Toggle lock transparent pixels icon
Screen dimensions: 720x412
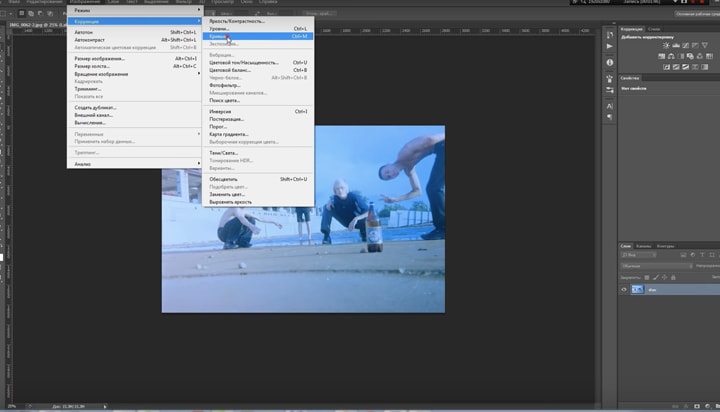(647, 277)
